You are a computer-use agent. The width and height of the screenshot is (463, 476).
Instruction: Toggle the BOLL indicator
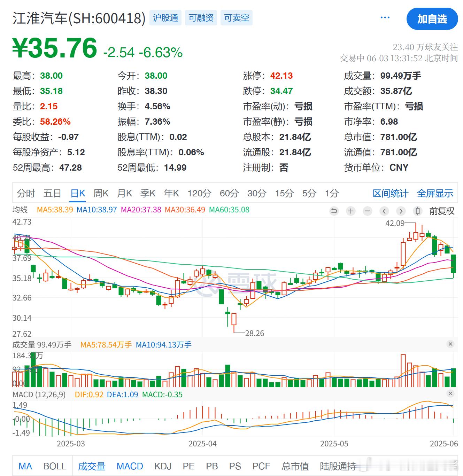(x=55, y=466)
